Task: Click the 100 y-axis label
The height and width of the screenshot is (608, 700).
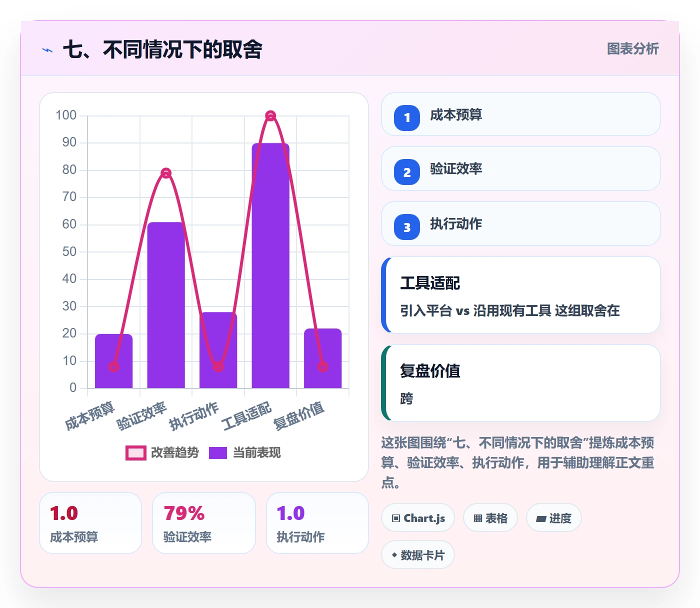Action: pyautogui.click(x=66, y=115)
